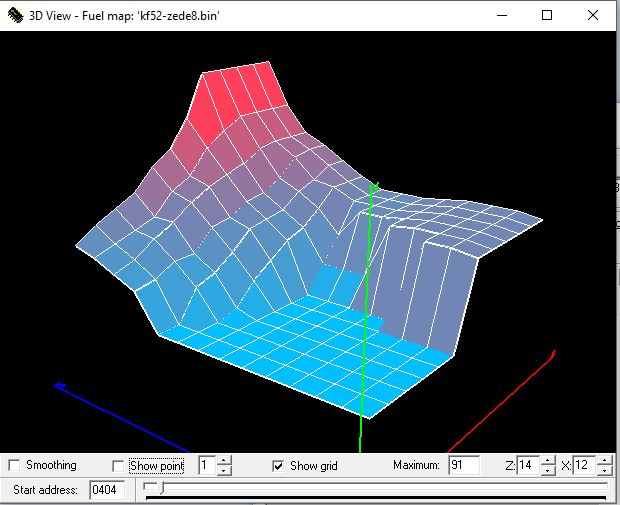Click the Maximum value field
620x505 pixels.
(464, 465)
